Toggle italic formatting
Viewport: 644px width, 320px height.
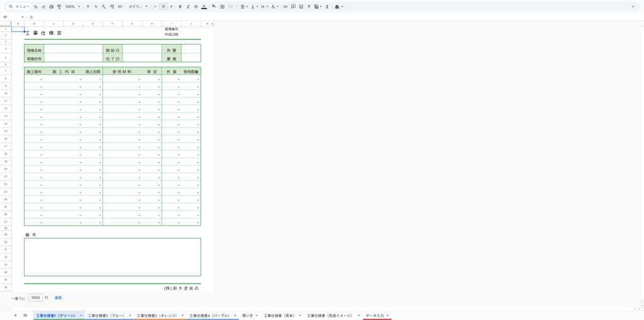pyautogui.click(x=188, y=6)
